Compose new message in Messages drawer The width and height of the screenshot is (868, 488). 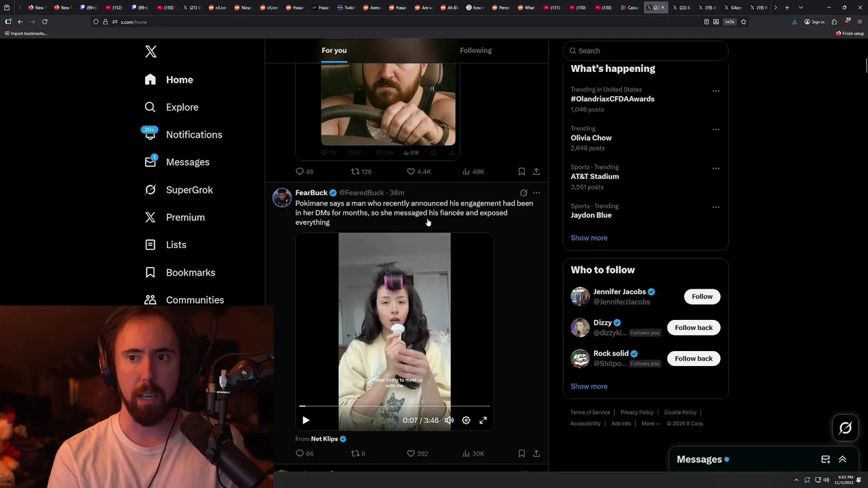(x=825, y=460)
